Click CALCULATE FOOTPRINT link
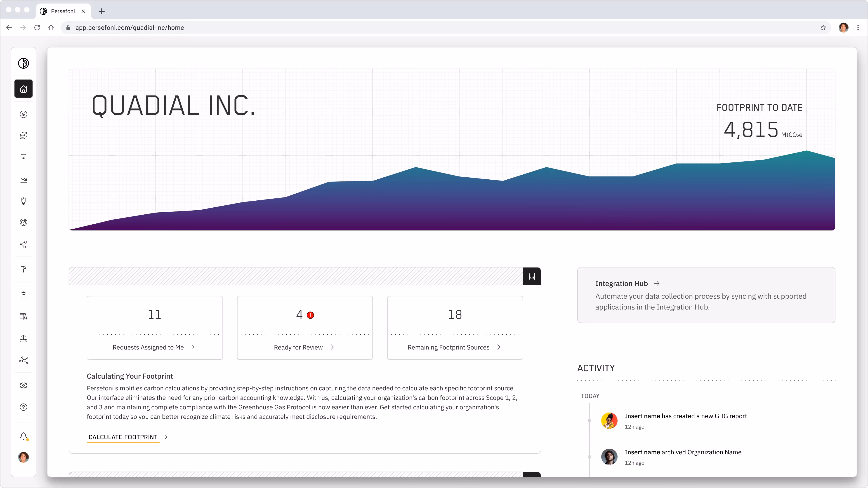 click(123, 437)
